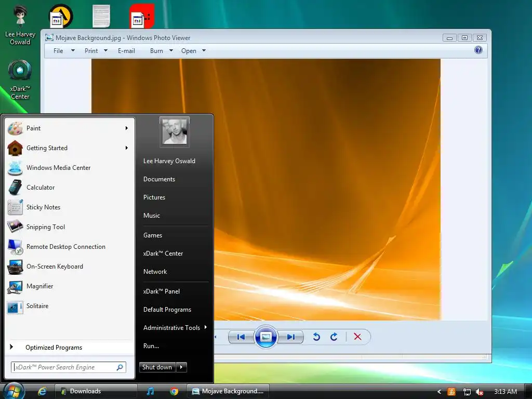This screenshot has width=532, height=399.
Task: Rotate photo clockwise
Action: pos(334,337)
